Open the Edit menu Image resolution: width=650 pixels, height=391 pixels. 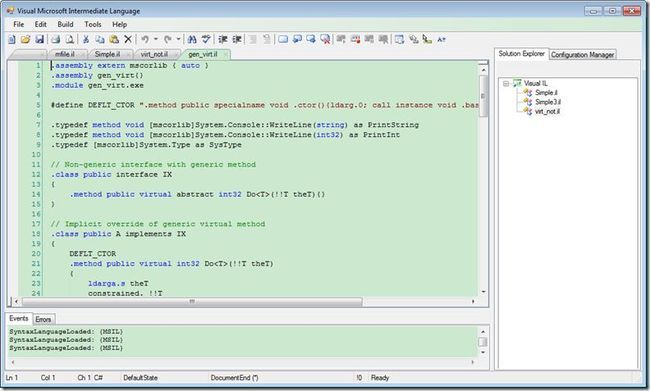click(x=41, y=24)
